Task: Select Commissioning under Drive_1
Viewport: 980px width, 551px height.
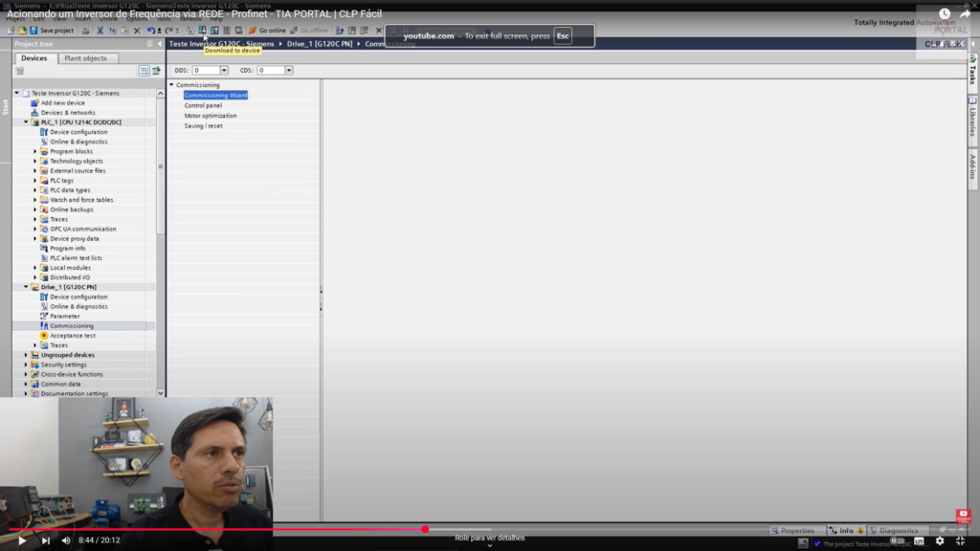Action: (72, 326)
